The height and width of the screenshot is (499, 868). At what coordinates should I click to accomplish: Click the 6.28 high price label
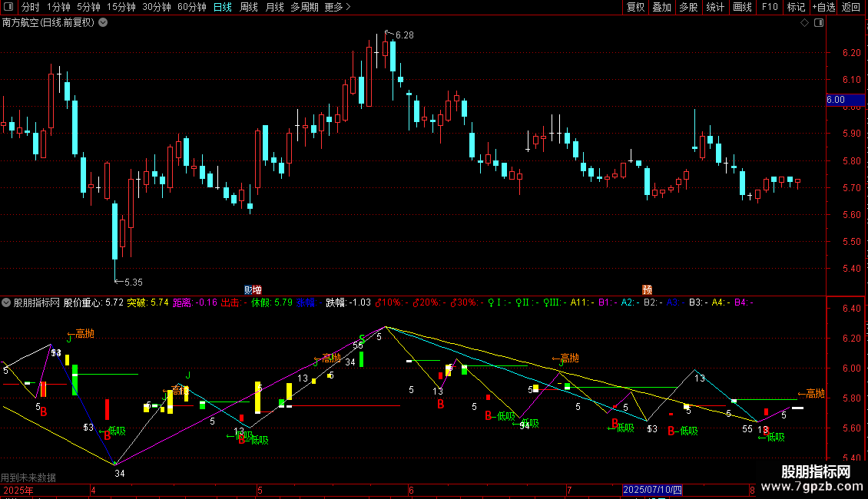tap(405, 35)
